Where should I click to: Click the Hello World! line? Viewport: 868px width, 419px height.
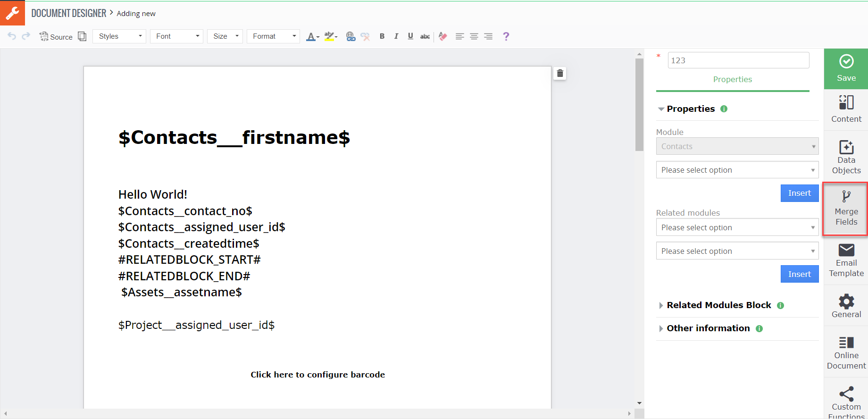pos(153,194)
